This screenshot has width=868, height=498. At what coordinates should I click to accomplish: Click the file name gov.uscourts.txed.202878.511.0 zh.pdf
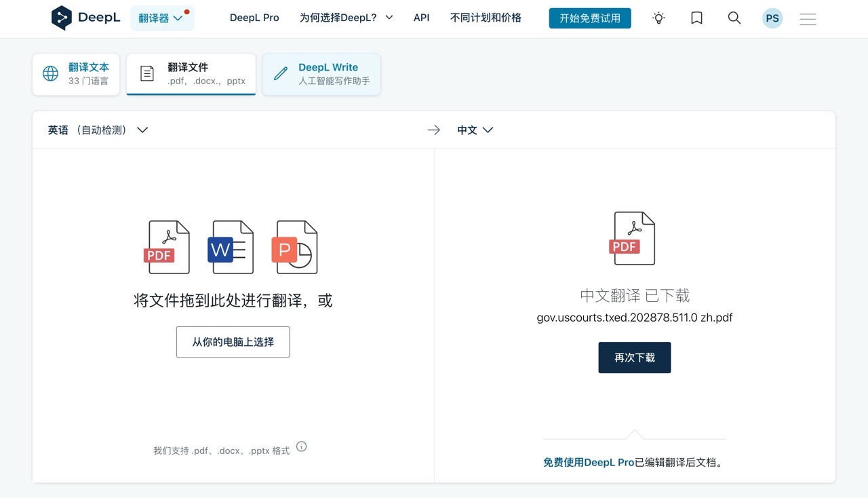pos(635,318)
